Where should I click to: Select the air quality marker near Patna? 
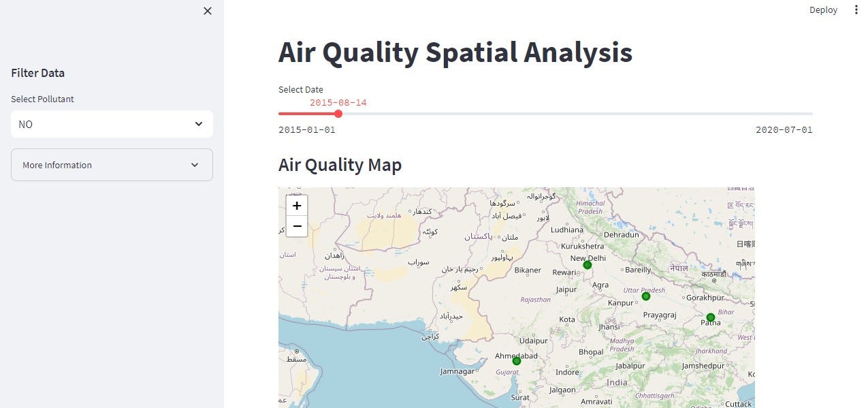pos(710,317)
